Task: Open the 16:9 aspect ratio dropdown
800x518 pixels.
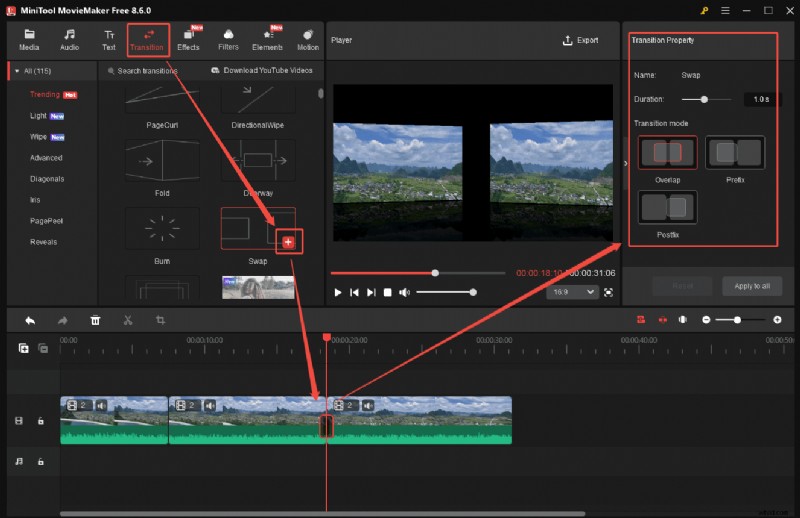Action: click(572, 292)
